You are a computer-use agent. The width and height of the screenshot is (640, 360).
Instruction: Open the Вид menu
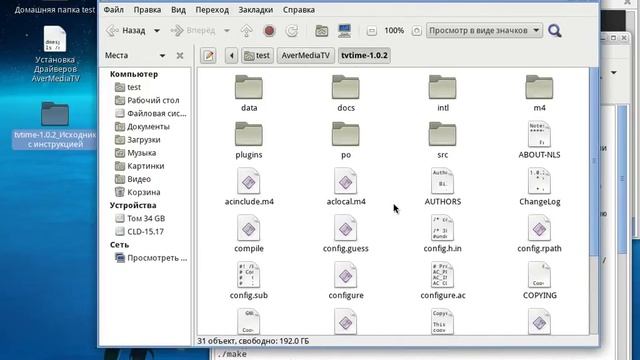(x=178, y=9)
